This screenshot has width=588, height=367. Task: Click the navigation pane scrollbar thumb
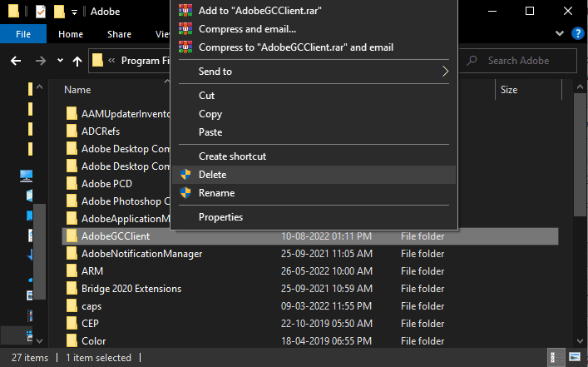39,251
